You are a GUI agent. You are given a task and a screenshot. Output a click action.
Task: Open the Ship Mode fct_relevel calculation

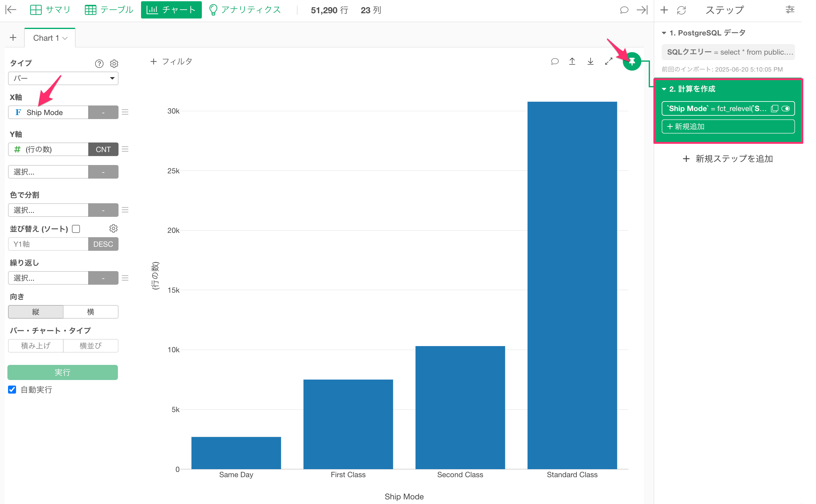click(x=717, y=108)
